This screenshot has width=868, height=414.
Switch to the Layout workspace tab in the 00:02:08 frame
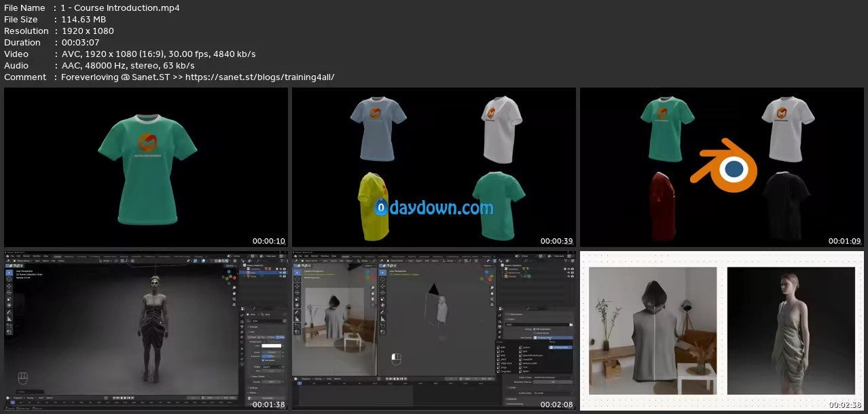point(344,257)
